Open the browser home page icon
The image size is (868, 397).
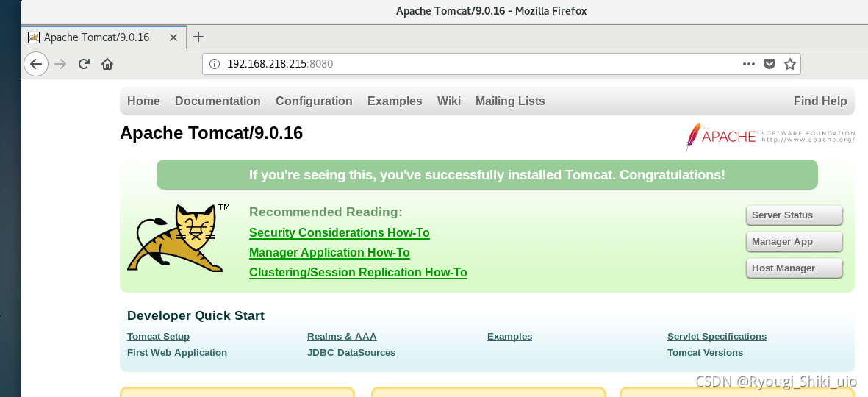point(107,64)
